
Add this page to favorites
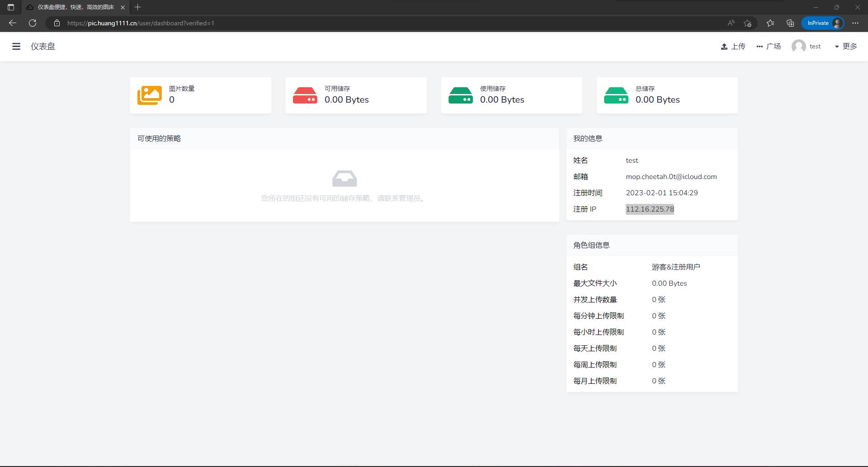pos(747,23)
